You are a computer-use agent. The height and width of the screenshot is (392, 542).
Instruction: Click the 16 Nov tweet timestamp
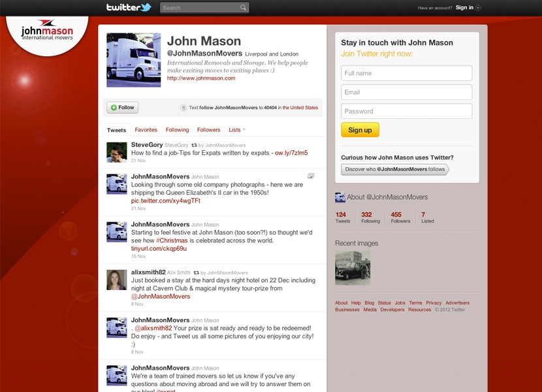tap(138, 256)
